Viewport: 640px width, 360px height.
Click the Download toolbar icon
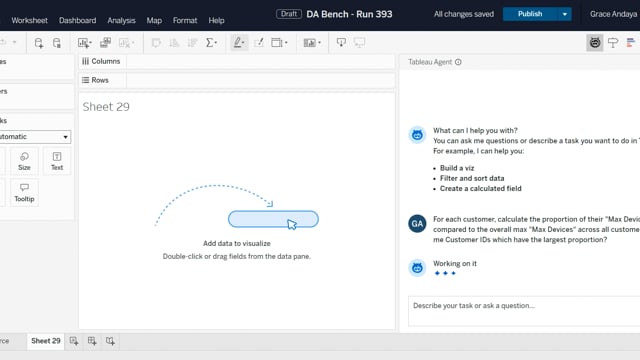tap(341, 42)
